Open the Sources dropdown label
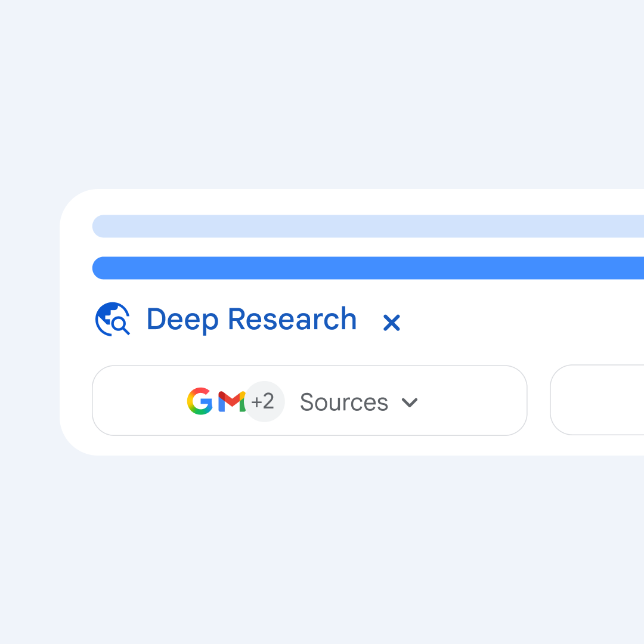Screen dimensions: 644x644 [344, 402]
